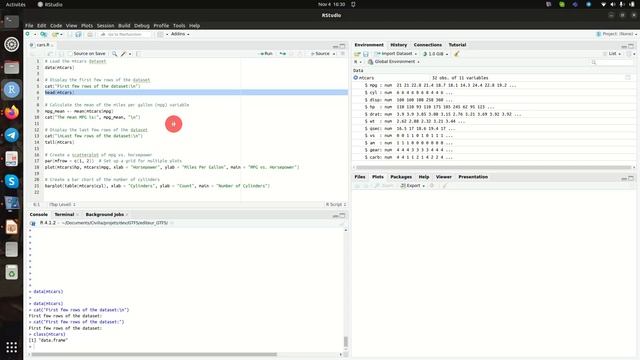The width and height of the screenshot is (640, 360).
Task: Click the Environment pane horizontal scrollbar
Action: [x=493, y=167]
